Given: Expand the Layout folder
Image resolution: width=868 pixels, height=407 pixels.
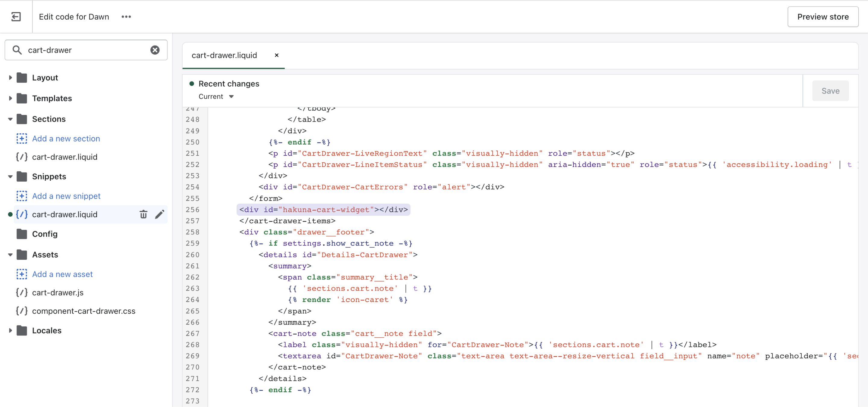Looking at the screenshot, I should [10, 78].
